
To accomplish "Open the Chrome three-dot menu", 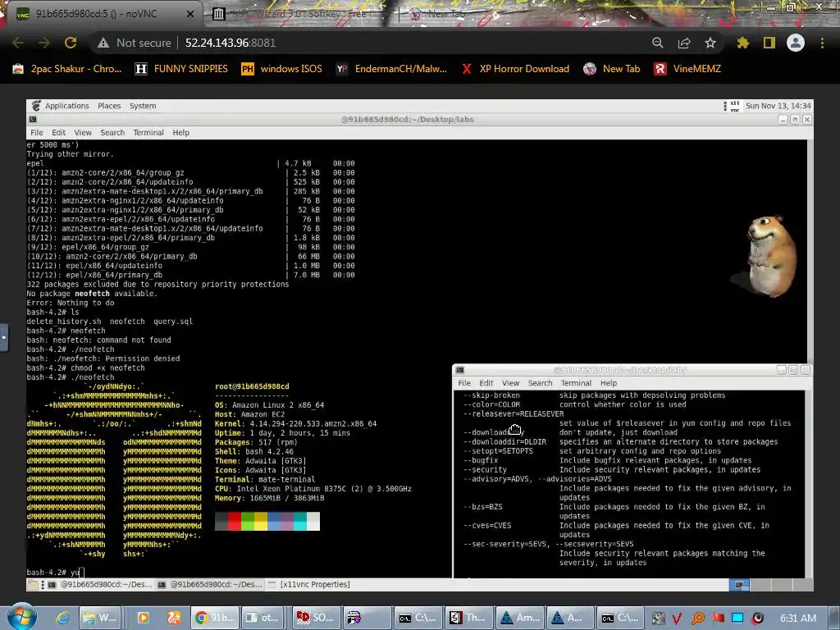I will pos(822,43).
